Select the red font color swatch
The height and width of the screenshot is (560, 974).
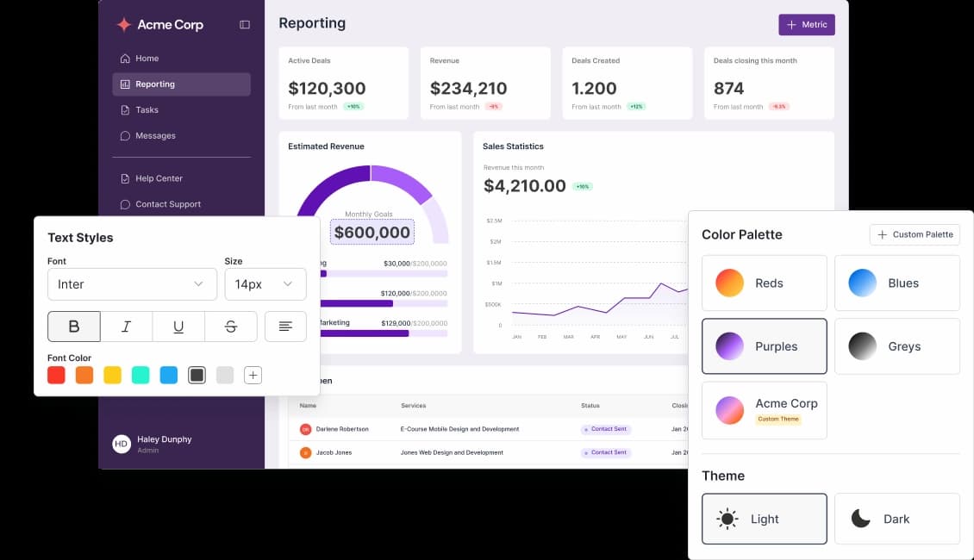click(57, 375)
